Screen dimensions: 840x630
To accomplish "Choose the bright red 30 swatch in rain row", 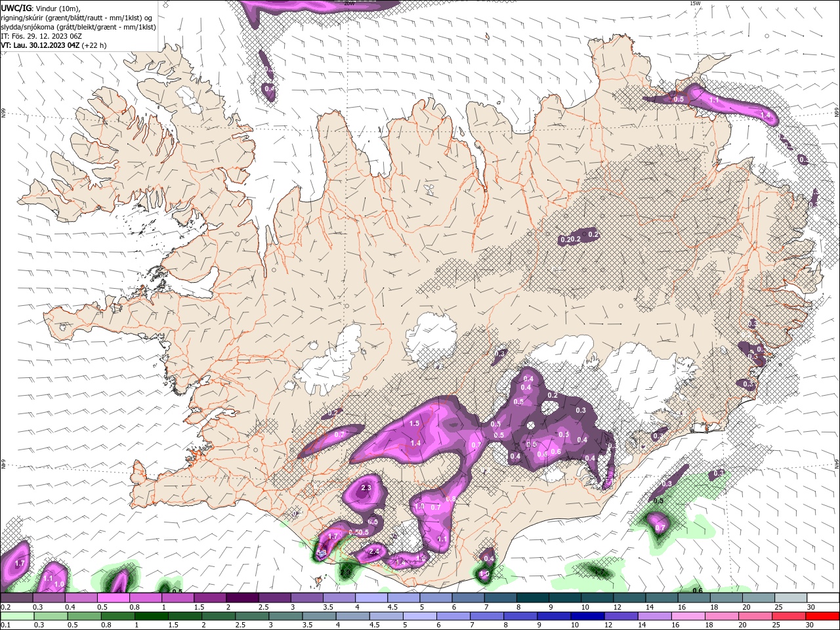I will (x=823, y=616).
